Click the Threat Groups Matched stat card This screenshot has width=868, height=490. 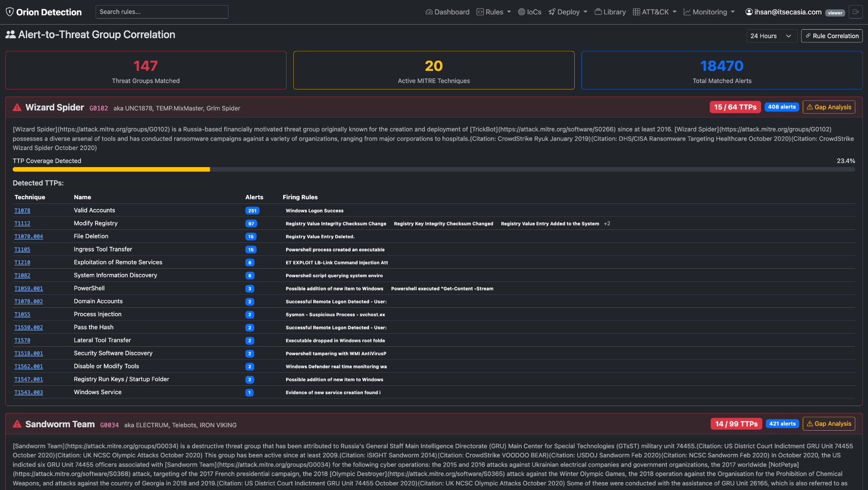146,70
